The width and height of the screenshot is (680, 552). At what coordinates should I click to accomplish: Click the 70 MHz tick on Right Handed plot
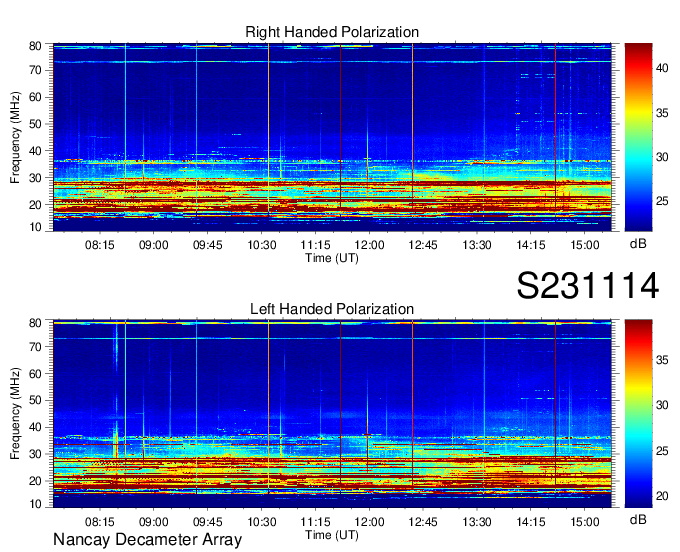(35, 70)
